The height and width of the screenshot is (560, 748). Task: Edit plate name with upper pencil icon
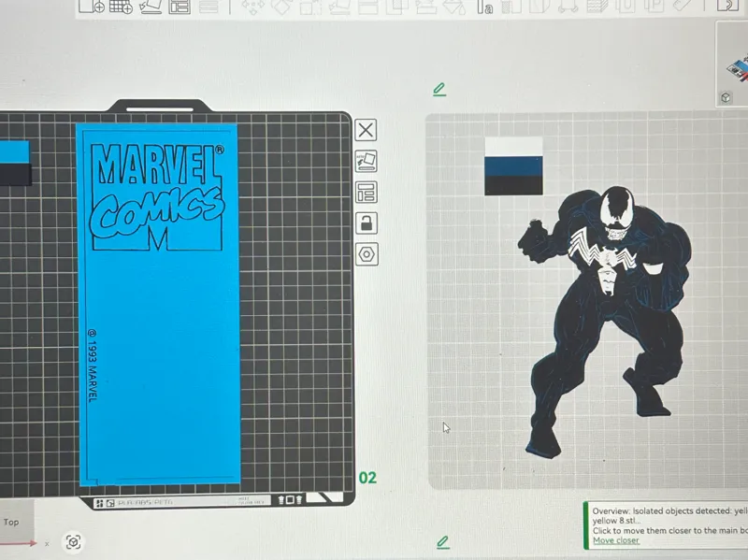pyautogui.click(x=439, y=89)
